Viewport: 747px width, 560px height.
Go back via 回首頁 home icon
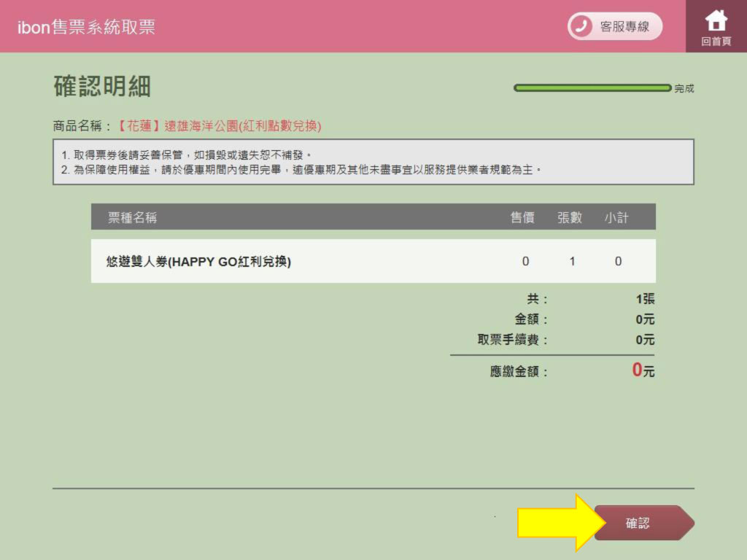(716, 27)
